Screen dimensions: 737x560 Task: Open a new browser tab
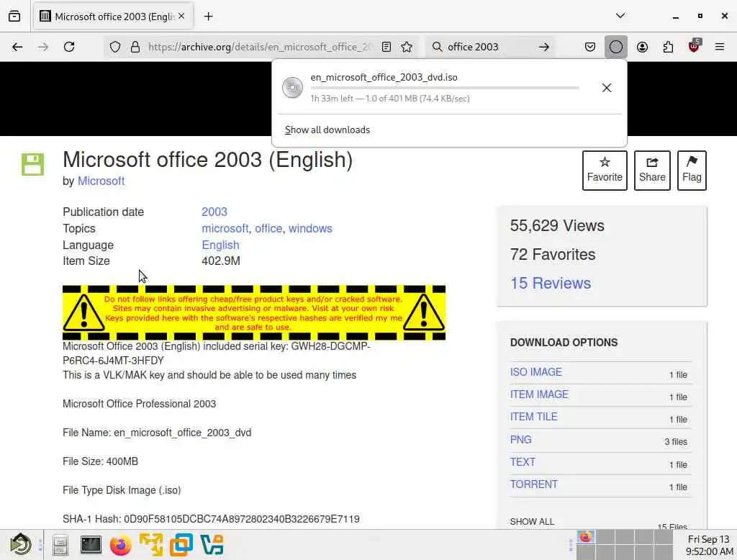click(x=208, y=17)
